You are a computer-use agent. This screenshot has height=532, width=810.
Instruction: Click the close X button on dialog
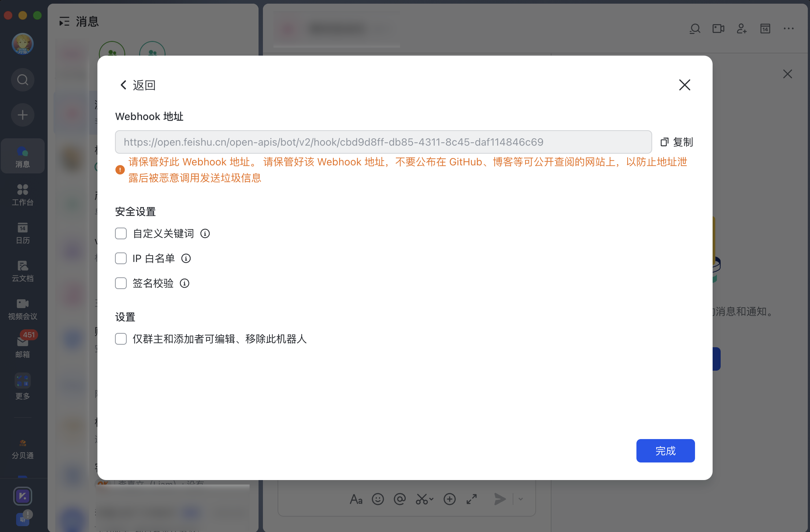pyautogui.click(x=684, y=84)
